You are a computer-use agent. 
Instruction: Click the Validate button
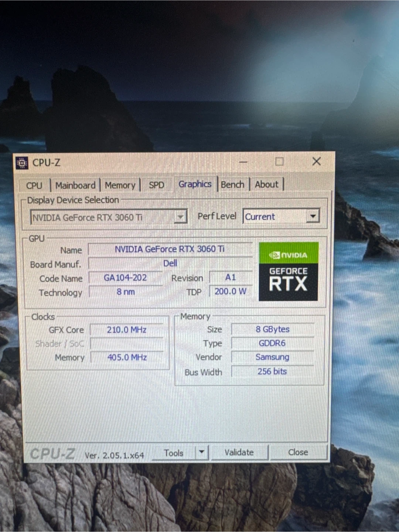point(239,452)
